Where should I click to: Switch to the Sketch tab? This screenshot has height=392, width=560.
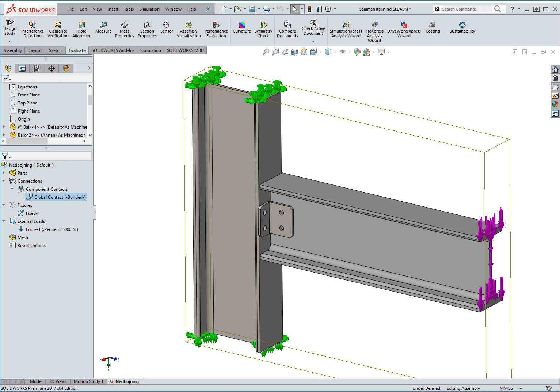pos(55,50)
